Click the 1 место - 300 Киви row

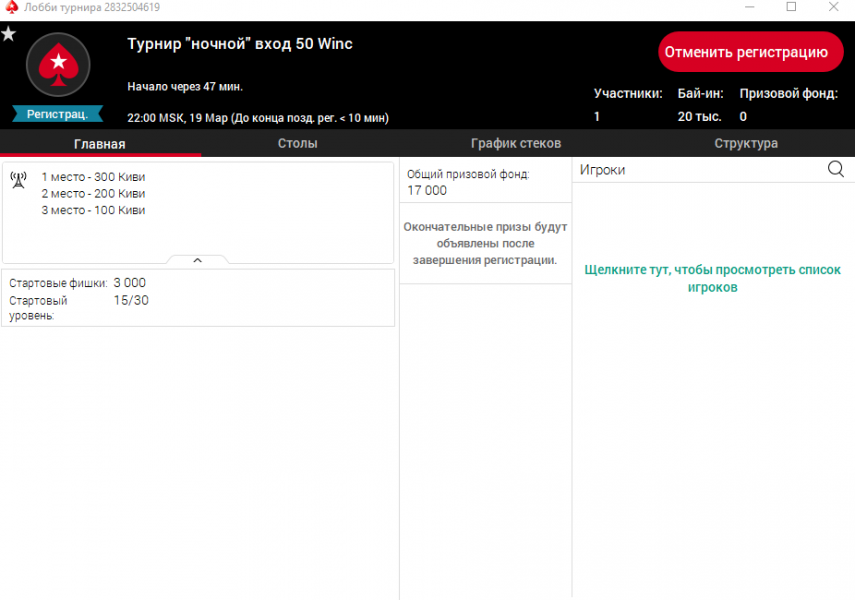pyautogui.click(x=93, y=177)
